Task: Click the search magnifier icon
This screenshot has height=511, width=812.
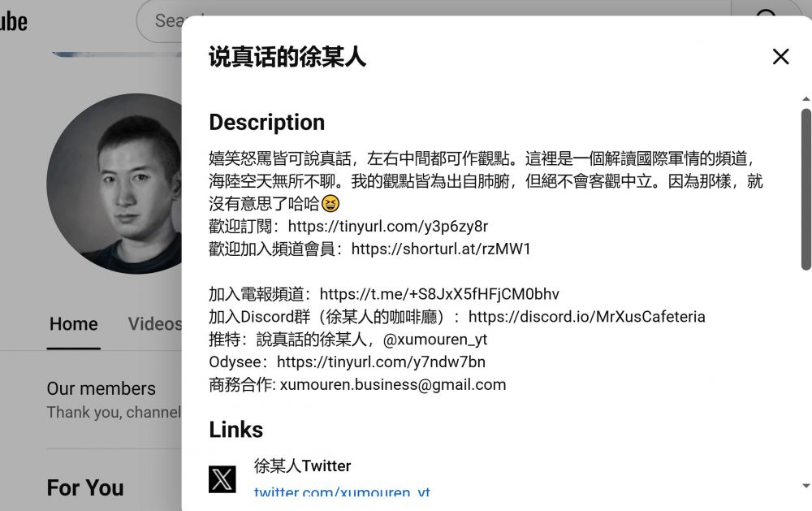Action: 766,11
